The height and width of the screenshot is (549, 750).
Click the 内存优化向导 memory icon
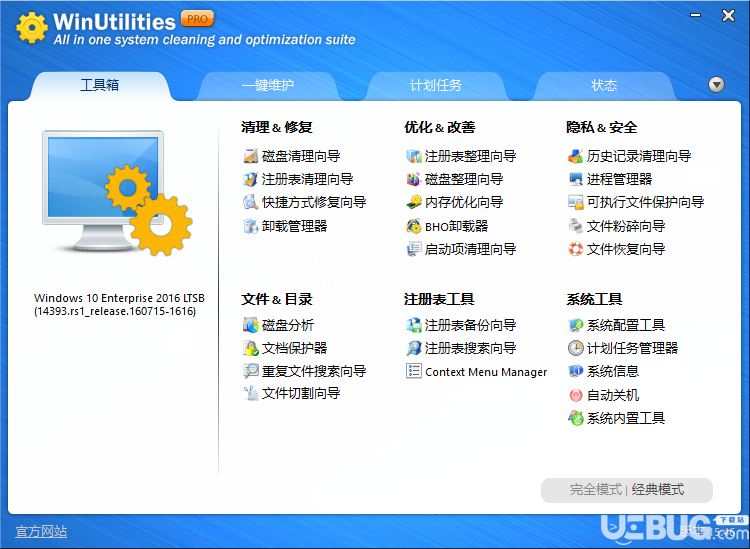coord(414,202)
